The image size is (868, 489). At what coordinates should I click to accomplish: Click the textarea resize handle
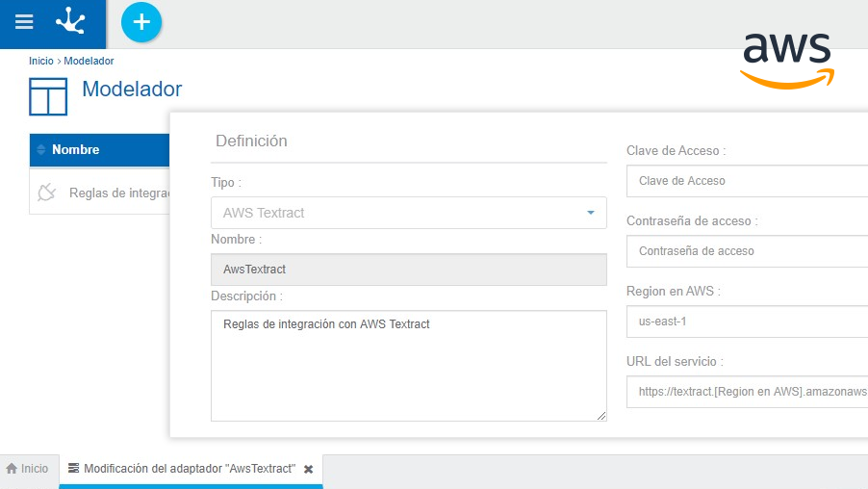tap(601, 416)
